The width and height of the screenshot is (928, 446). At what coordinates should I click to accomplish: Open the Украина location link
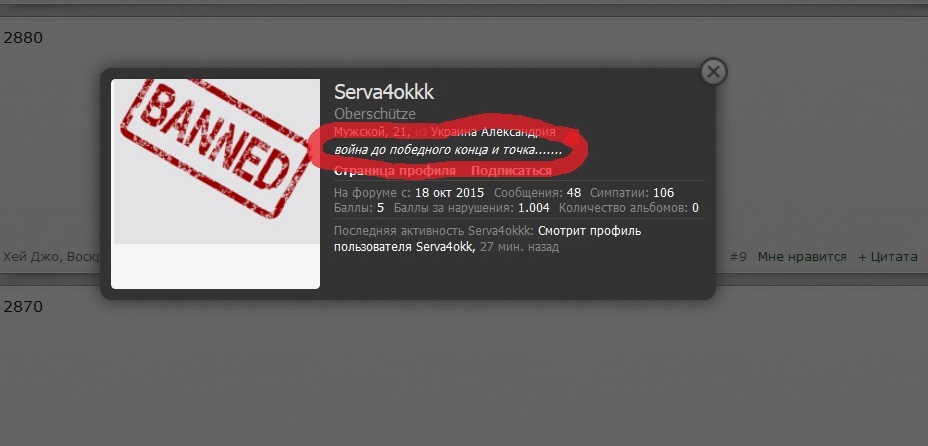(x=455, y=132)
